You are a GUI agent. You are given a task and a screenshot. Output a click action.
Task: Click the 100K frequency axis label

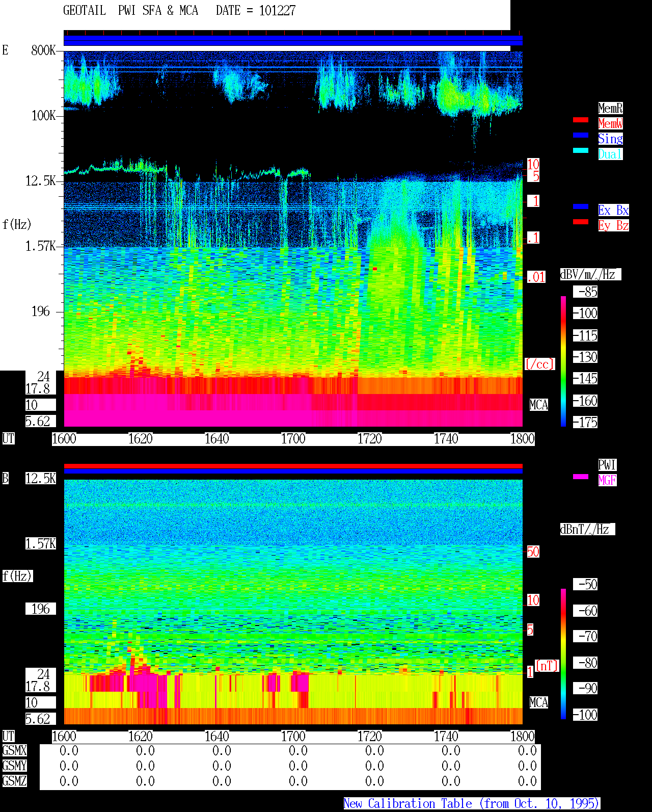point(43,115)
